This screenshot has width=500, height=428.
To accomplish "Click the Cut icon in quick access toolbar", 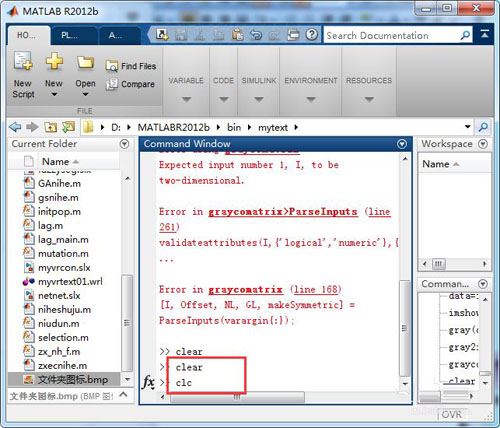I will point(200,35).
